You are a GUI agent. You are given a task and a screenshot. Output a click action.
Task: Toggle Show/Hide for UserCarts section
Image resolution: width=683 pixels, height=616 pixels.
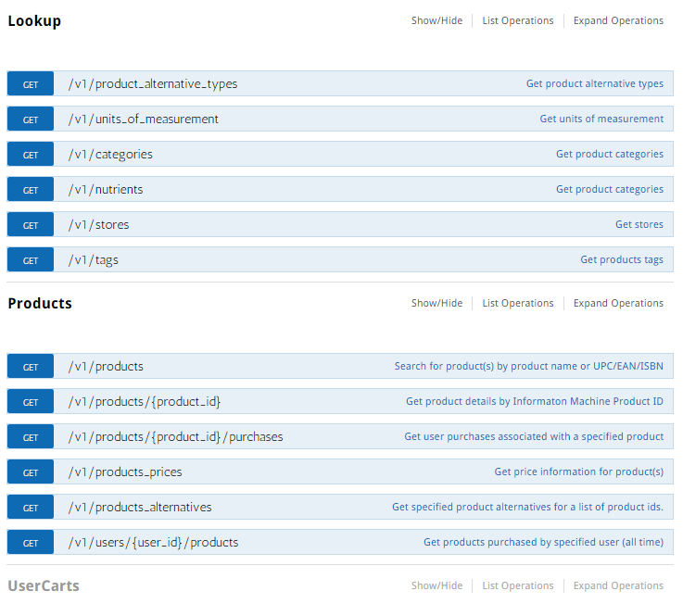pyautogui.click(x=436, y=585)
